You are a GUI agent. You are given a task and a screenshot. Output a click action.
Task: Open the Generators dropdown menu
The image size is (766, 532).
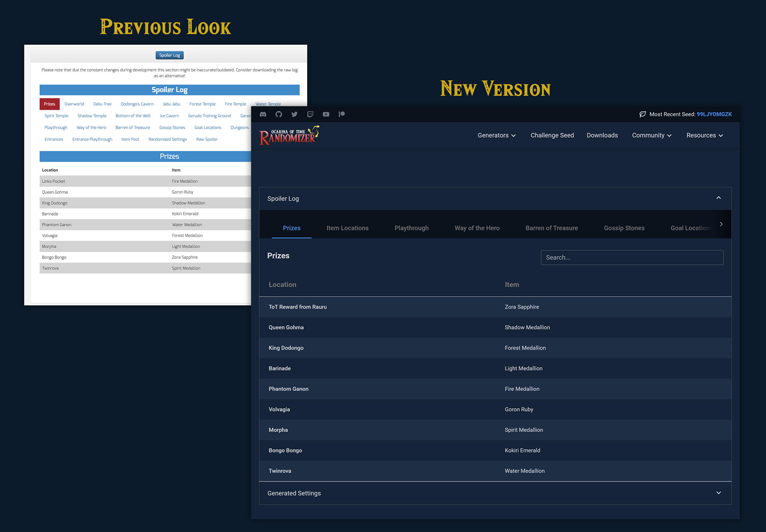[x=496, y=135]
